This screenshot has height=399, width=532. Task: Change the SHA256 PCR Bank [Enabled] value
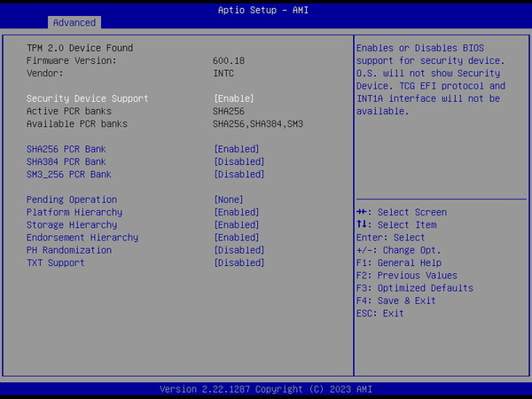[237, 149]
